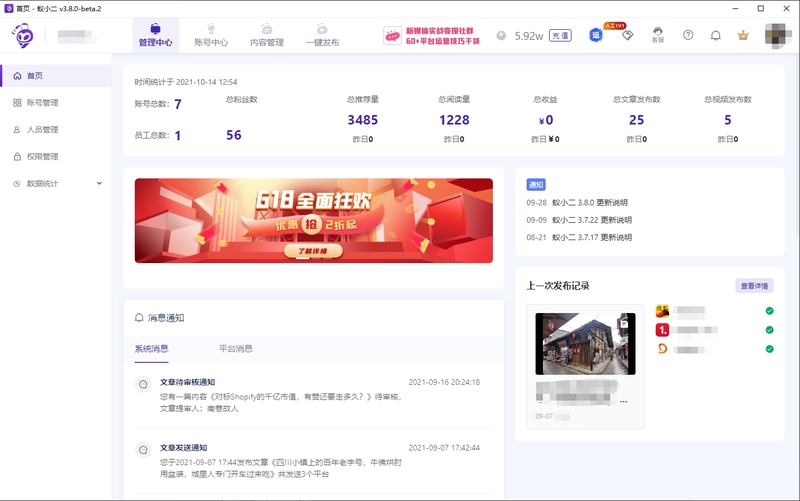Switch to 账号中心 tab
This screenshot has width=800, height=501.
pos(211,35)
